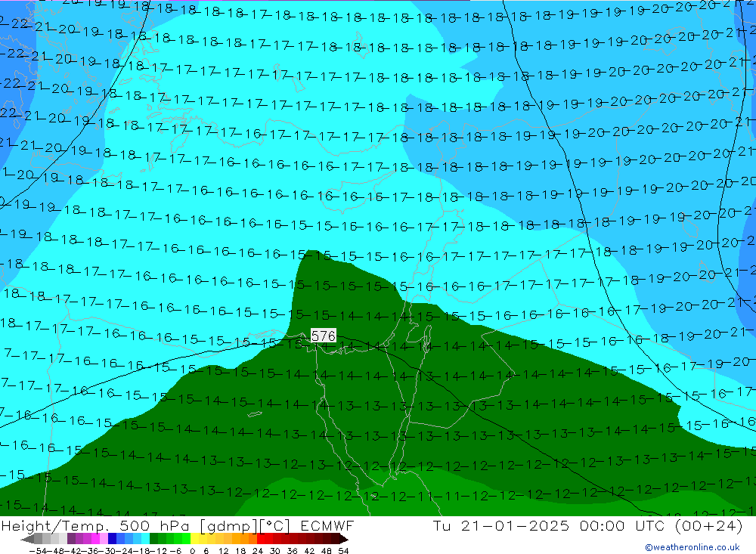
Task: Click the '[gdmp]' unit label in title
Action: [228, 525]
